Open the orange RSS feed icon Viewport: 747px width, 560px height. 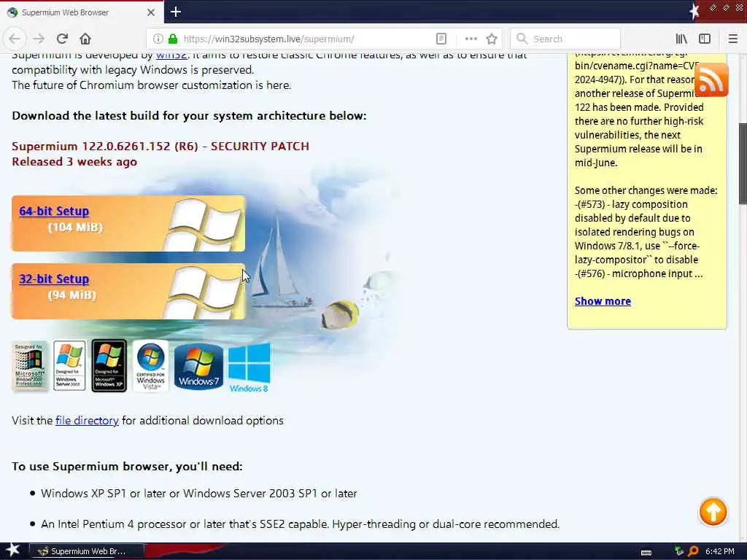point(711,80)
